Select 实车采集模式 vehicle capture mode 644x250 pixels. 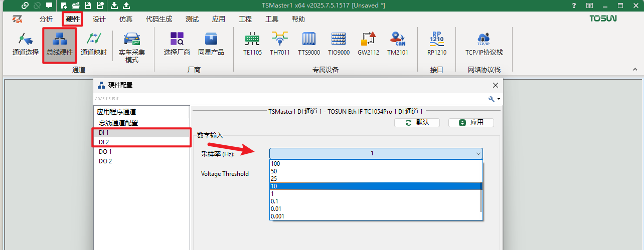coord(132,48)
